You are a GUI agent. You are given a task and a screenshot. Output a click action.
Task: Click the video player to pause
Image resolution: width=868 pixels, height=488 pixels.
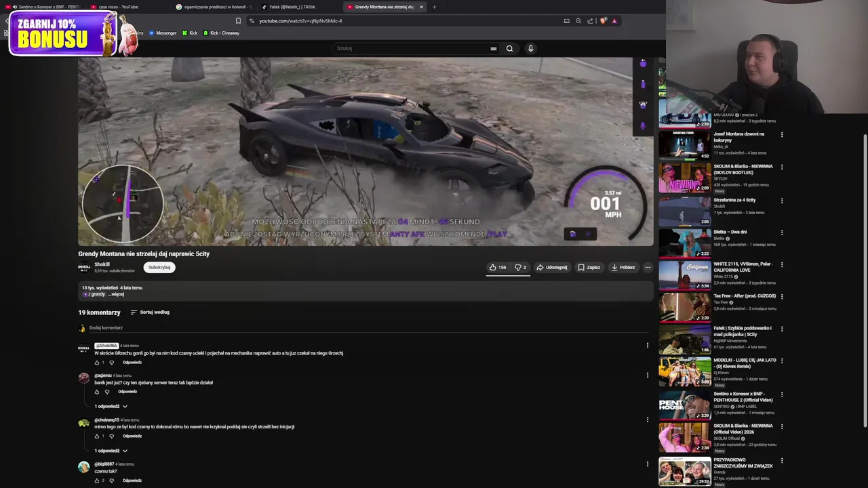click(366, 151)
